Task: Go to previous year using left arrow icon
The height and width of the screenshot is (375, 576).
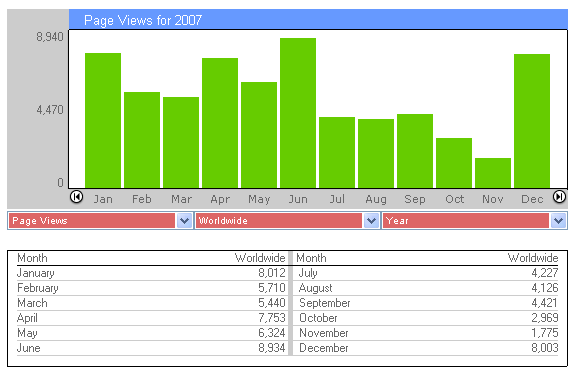Action: (76, 197)
